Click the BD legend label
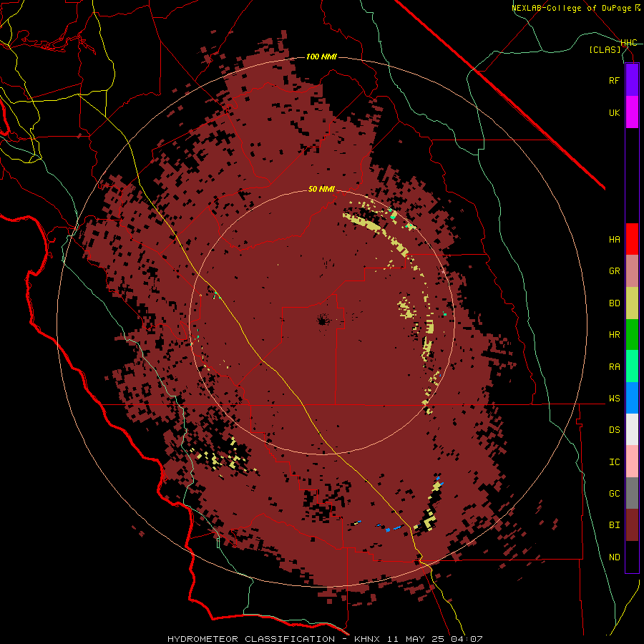 615,303
